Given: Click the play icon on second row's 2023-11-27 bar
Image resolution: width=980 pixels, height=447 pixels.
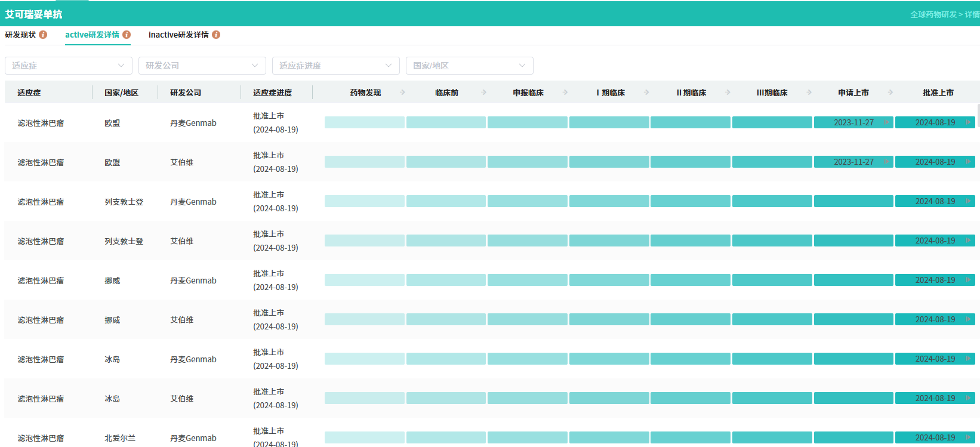Looking at the screenshot, I should (886, 162).
